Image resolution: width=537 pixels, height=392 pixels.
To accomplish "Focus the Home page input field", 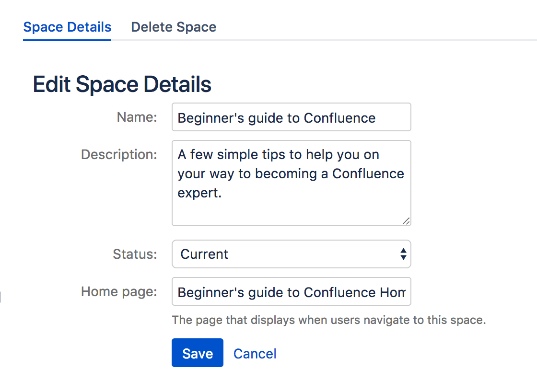I will pos(291,292).
